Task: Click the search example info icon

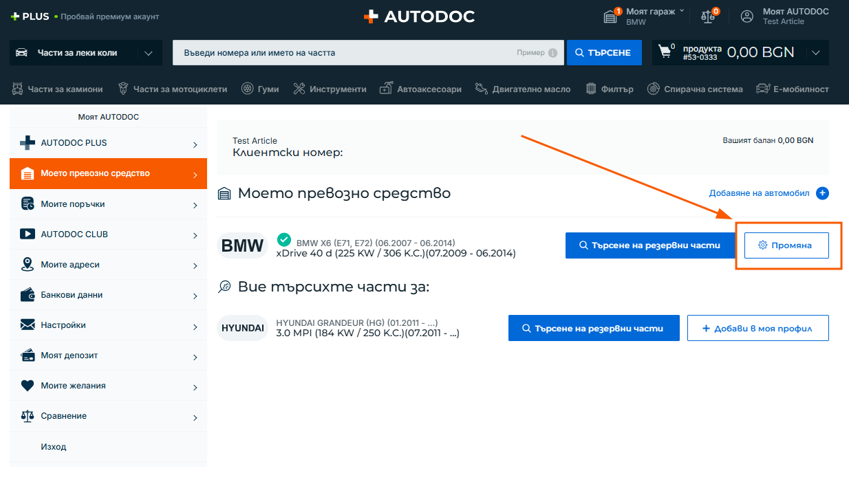Action: (x=552, y=53)
